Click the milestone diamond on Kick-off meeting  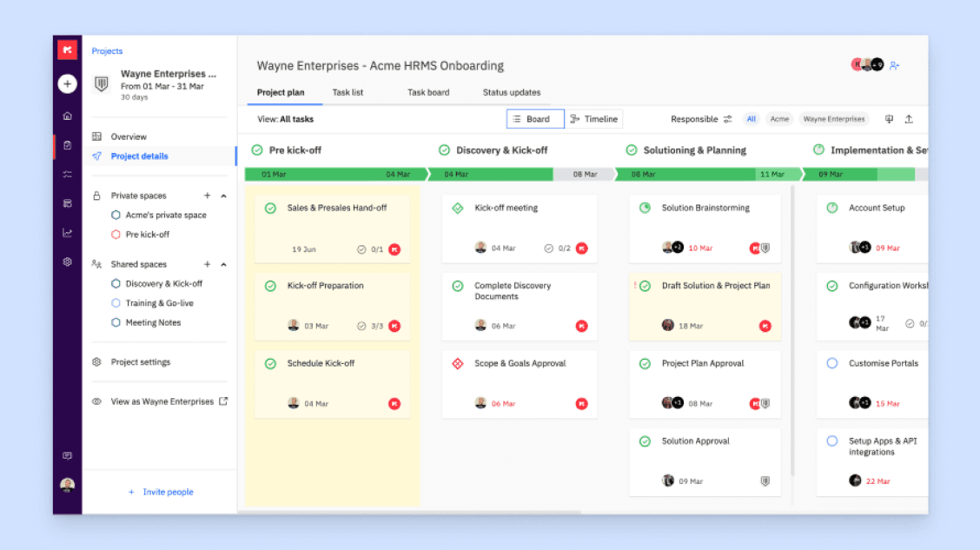tap(458, 209)
